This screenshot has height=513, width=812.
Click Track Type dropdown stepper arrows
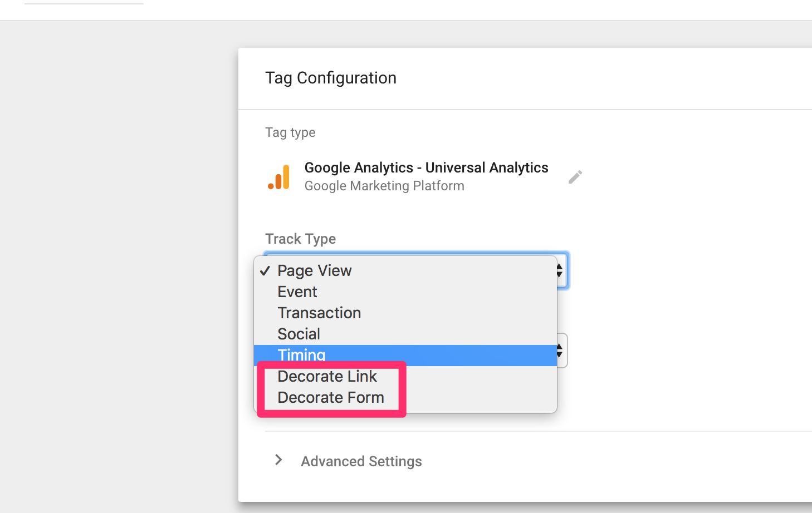click(x=560, y=270)
